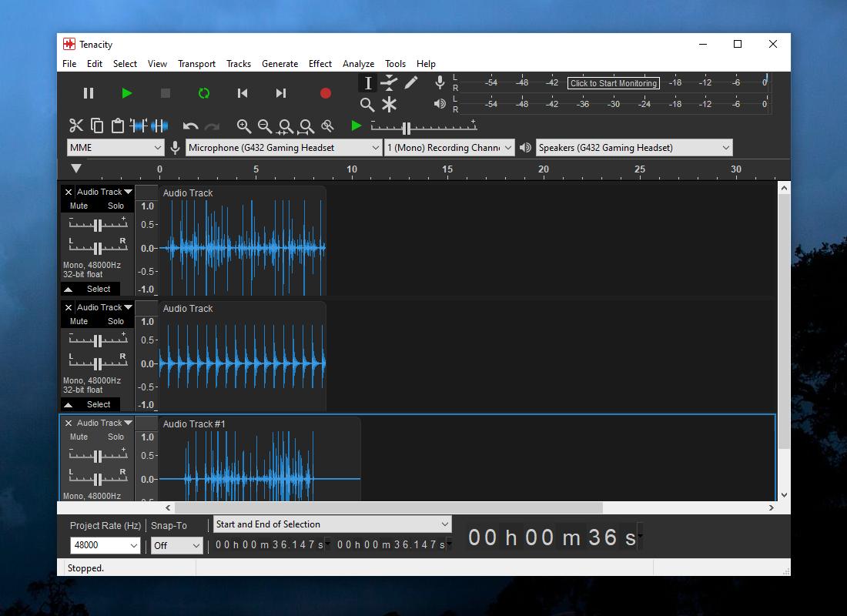Image resolution: width=847 pixels, height=616 pixels.
Task: Open the Speakers playback device dropdown
Action: coord(634,148)
